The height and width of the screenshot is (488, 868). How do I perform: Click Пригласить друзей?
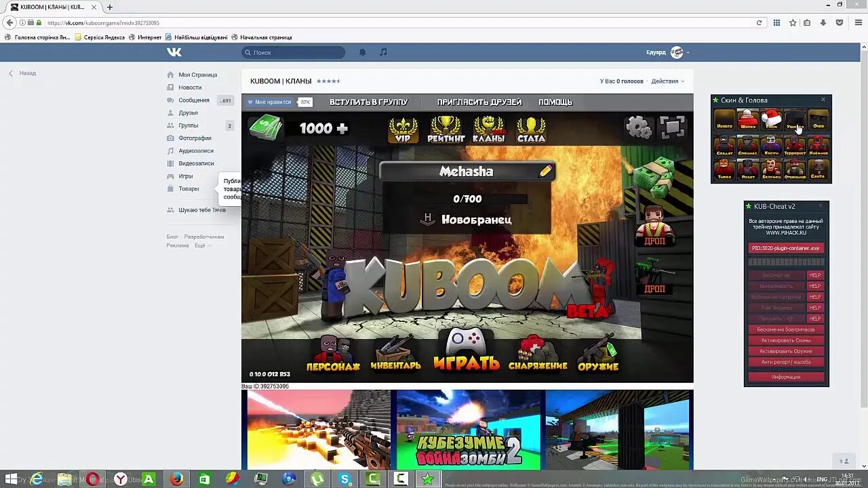pyautogui.click(x=479, y=102)
